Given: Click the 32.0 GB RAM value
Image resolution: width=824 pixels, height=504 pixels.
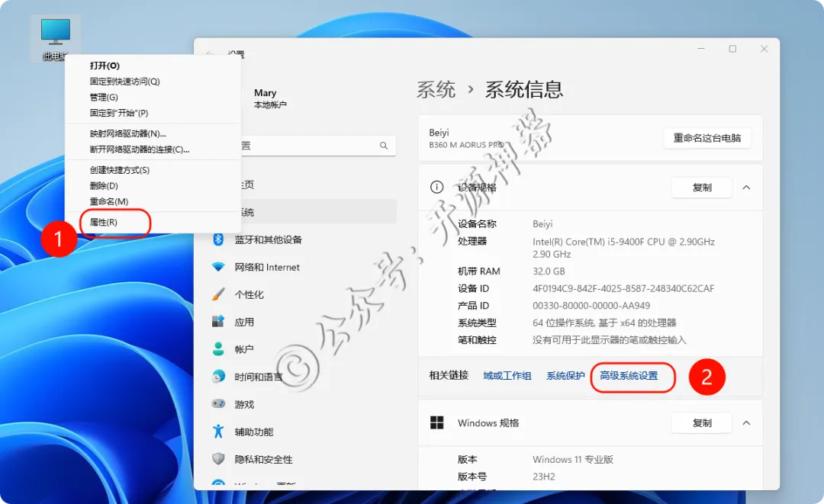Looking at the screenshot, I should (549, 271).
